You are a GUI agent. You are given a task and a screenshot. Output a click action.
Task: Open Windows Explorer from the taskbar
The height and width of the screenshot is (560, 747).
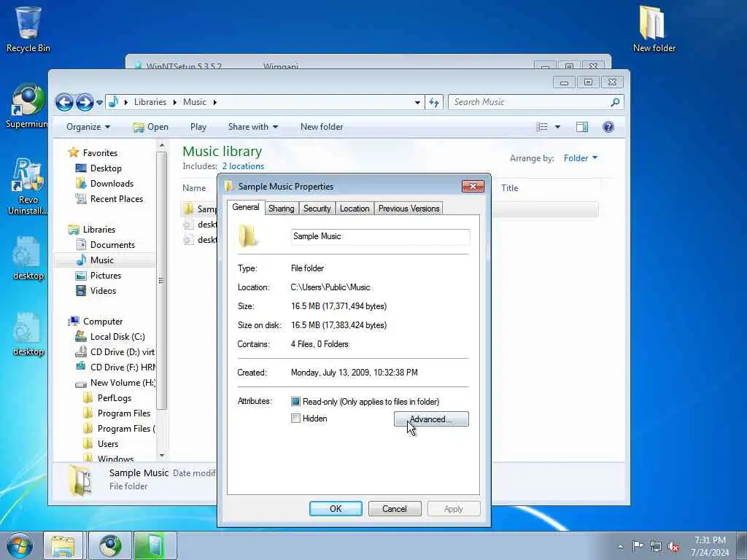pyautogui.click(x=63, y=545)
